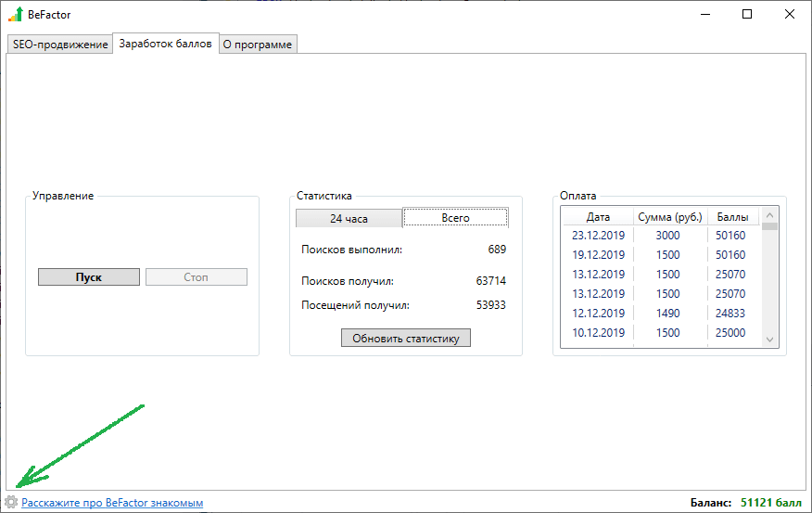
Task: Click the 3000 sum cell
Action: 667,236
